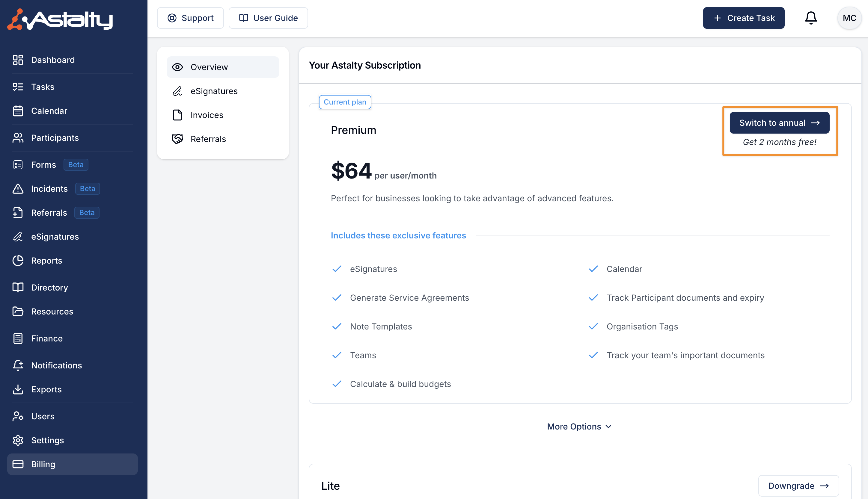Click Switch to annual button
The width and height of the screenshot is (868, 499).
tap(779, 123)
